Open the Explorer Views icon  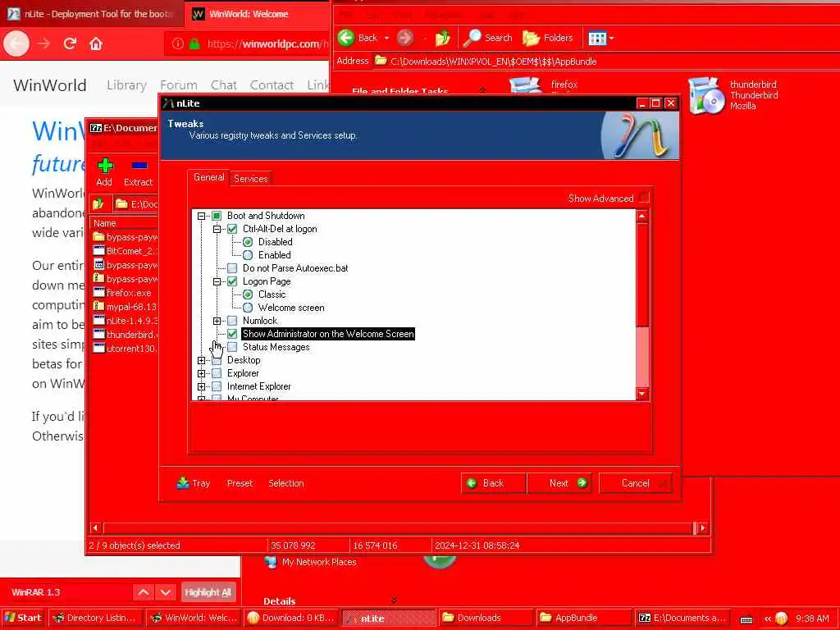pos(597,38)
